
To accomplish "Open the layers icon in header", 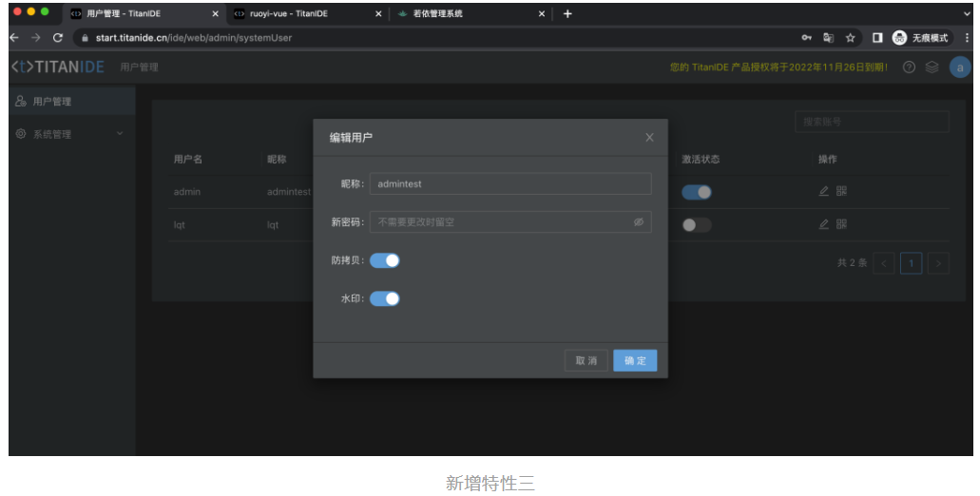I will (x=932, y=67).
